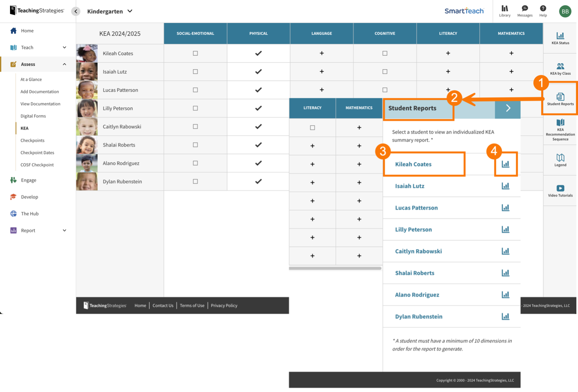The height and width of the screenshot is (392, 578).
Task: Open the KEA Status panel icon
Action: pyautogui.click(x=560, y=38)
